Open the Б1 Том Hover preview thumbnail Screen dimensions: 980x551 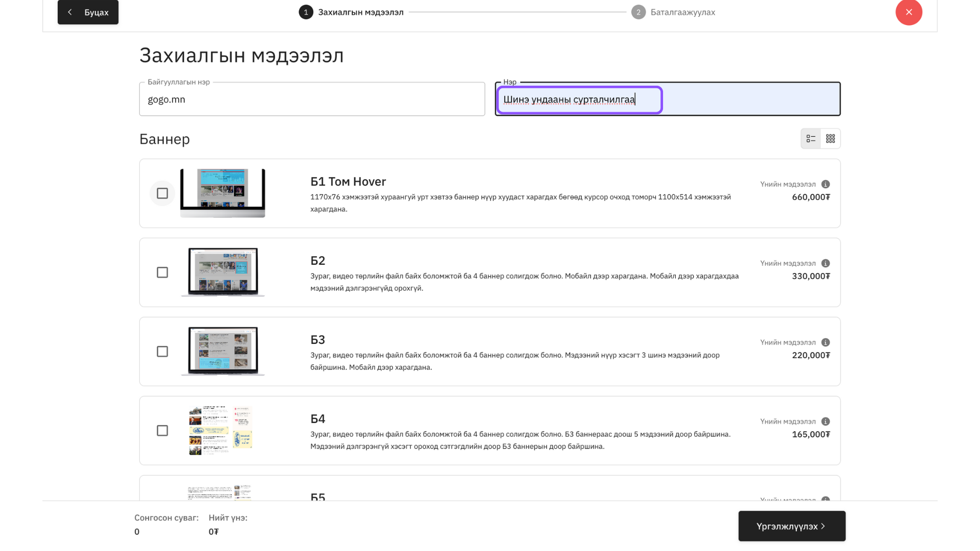click(223, 193)
